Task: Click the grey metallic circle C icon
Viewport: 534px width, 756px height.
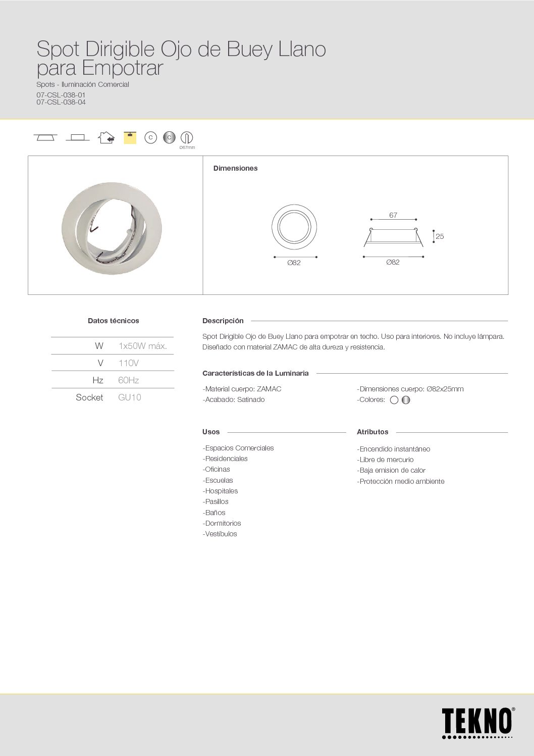Action: coord(169,137)
